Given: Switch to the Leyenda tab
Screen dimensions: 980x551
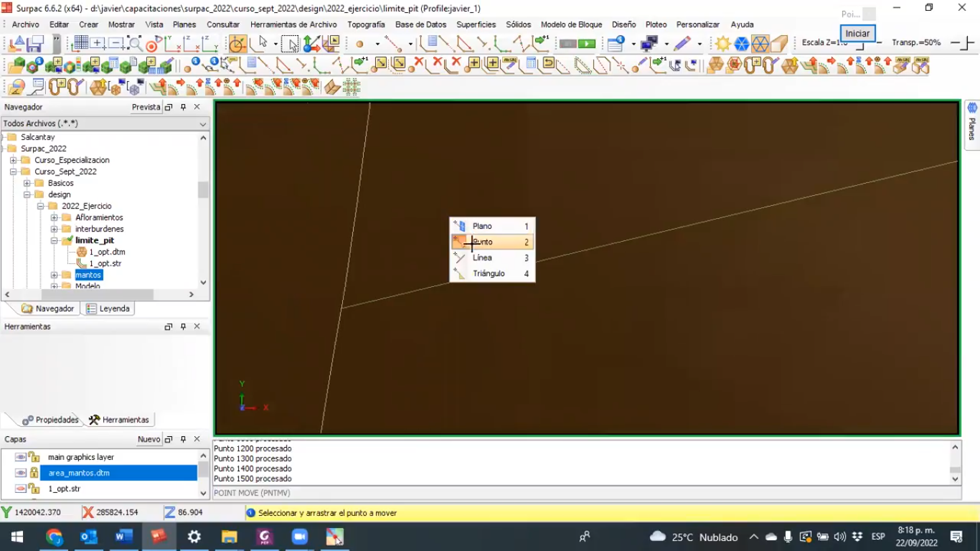Looking at the screenshot, I should pos(108,309).
